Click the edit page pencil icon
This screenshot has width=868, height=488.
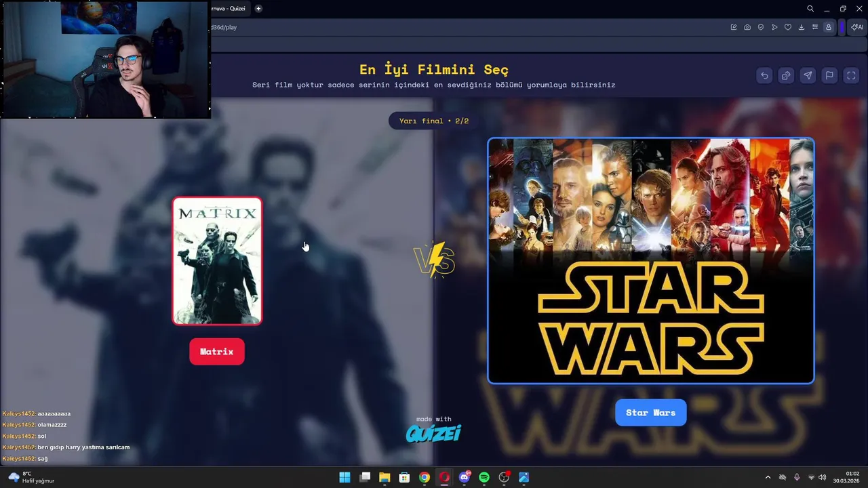[734, 27]
